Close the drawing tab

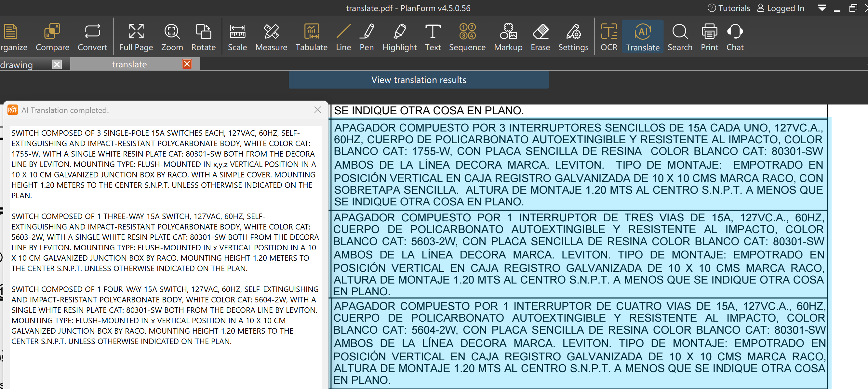pos(57,64)
